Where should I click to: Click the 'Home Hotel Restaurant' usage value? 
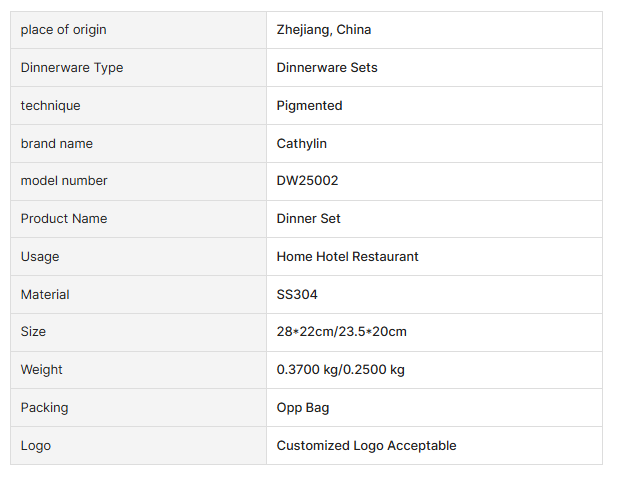click(347, 257)
